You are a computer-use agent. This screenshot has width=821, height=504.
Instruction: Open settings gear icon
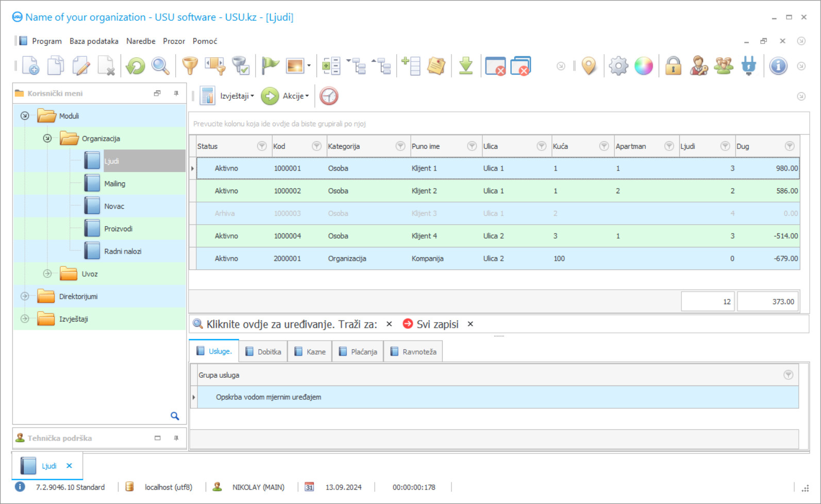pos(618,66)
